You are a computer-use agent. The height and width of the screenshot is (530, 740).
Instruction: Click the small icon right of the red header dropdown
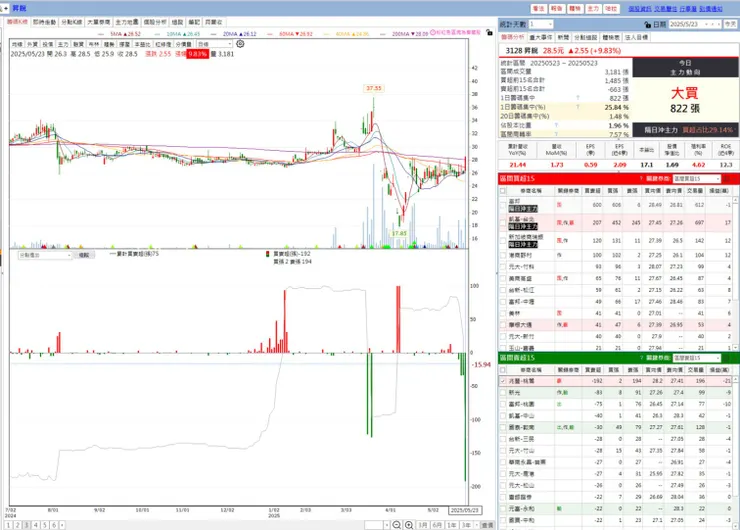[x=727, y=179]
